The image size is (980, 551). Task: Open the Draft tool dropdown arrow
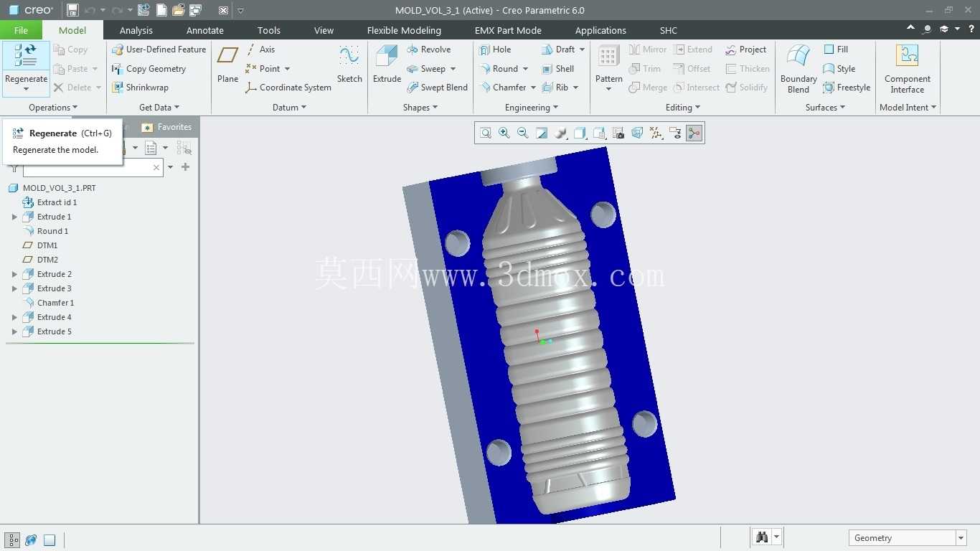[582, 50]
